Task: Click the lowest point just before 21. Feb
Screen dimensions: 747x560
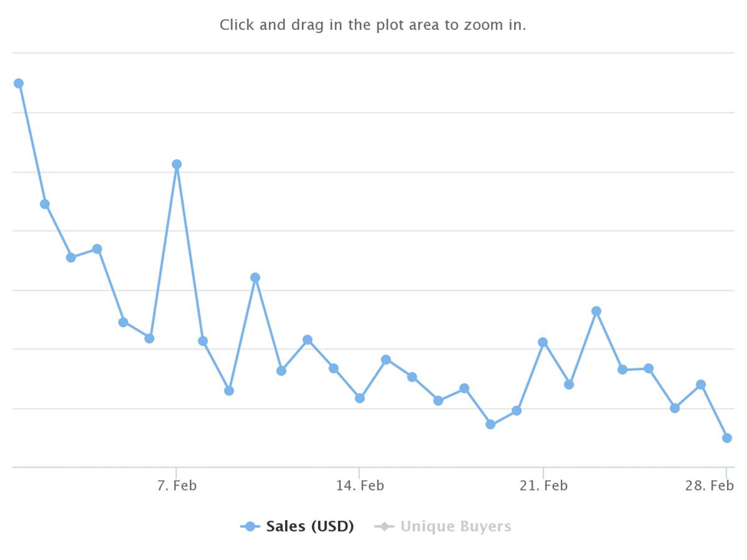Action: pyautogui.click(x=490, y=424)
